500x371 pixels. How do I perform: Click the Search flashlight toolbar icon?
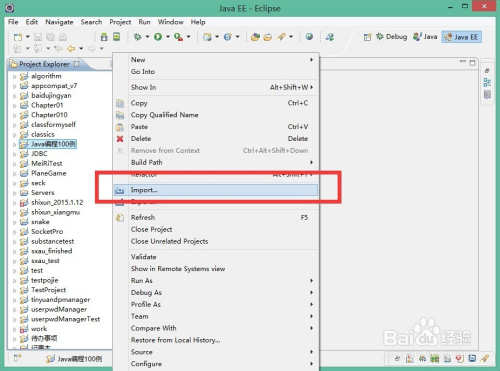click(281, 37)
